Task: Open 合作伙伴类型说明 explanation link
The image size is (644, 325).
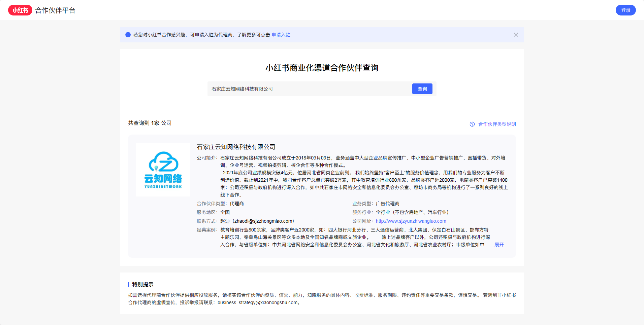Action: click(497, 124)
